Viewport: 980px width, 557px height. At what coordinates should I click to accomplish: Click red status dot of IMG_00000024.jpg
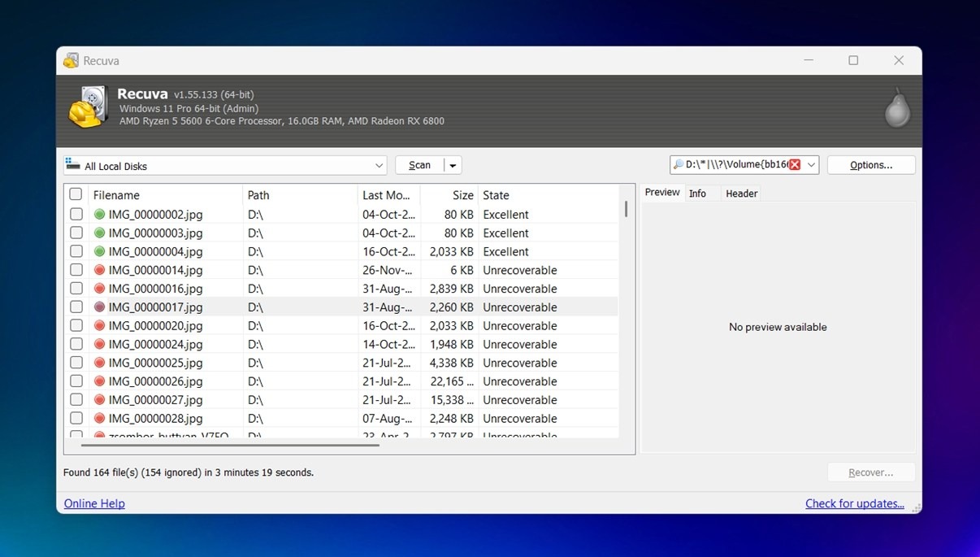99,344
